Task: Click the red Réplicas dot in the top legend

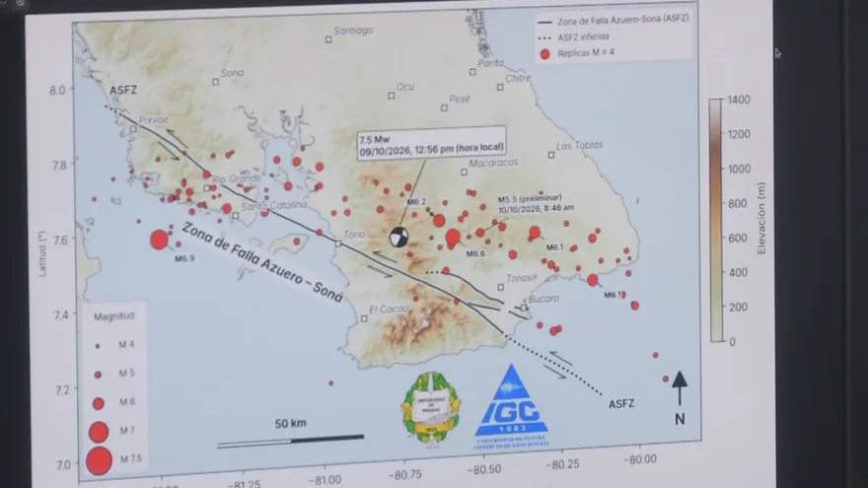Action: (x=545, y=53)
